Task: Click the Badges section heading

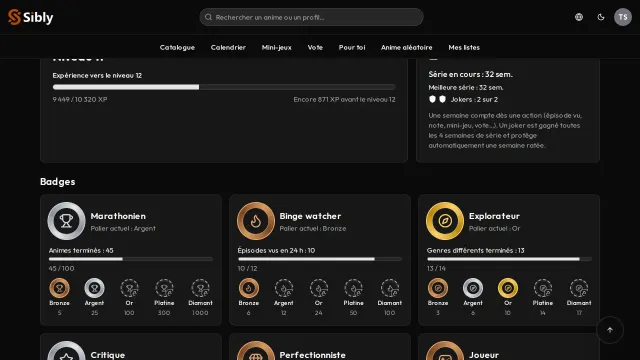Action: 58,182
